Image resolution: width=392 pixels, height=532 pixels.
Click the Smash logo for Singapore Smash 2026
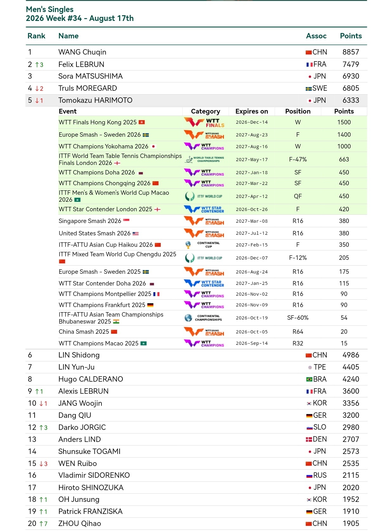pyautogui.click(x=204, y=221)
